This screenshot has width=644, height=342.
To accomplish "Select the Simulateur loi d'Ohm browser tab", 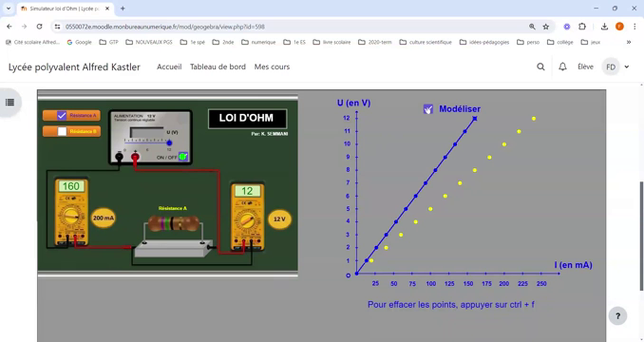I will coord(62,8).
